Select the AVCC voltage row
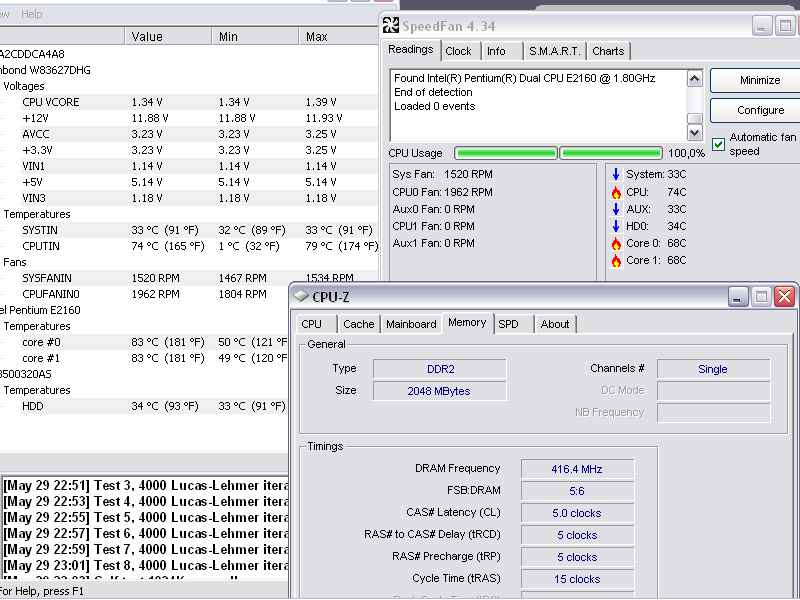 tap(189, 134)
